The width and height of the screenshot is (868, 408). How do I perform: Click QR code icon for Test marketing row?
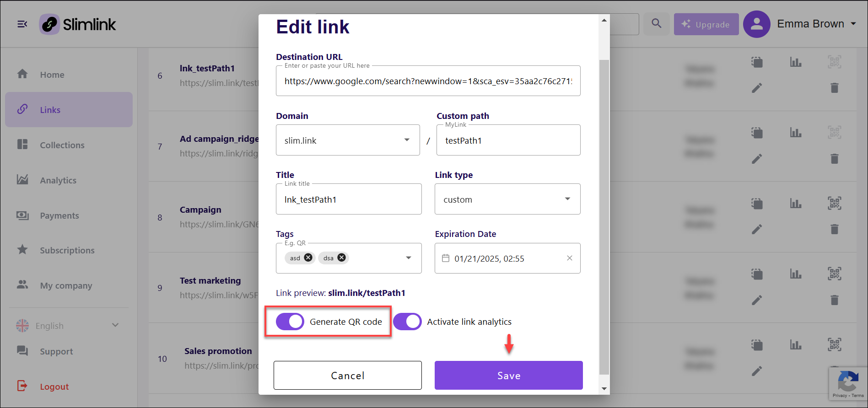pos(835,274)
